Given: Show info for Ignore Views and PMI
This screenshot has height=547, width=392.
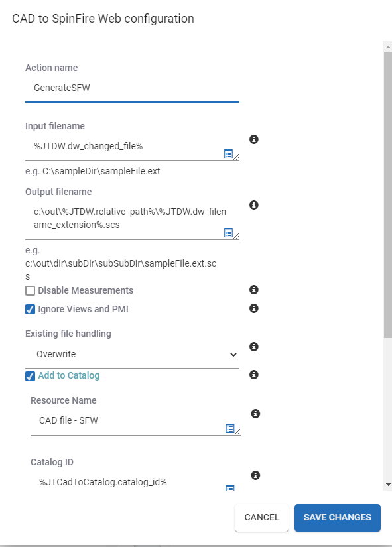Looking at the screenshot, I should 254,308.
